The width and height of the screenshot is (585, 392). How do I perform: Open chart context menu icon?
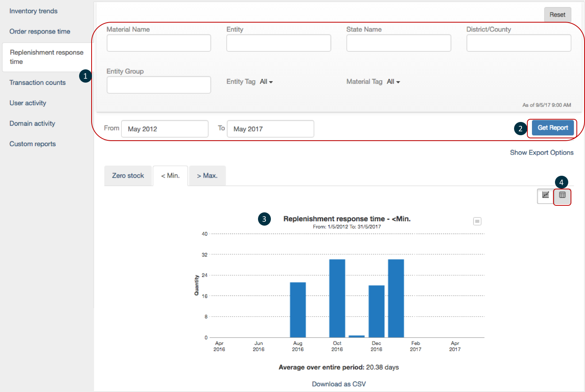click(x=477, y=221)
